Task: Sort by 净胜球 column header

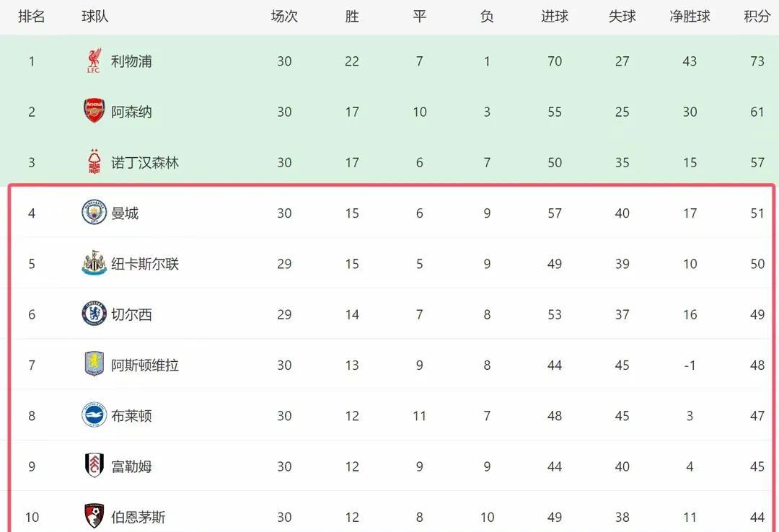Action: (690, 17)
